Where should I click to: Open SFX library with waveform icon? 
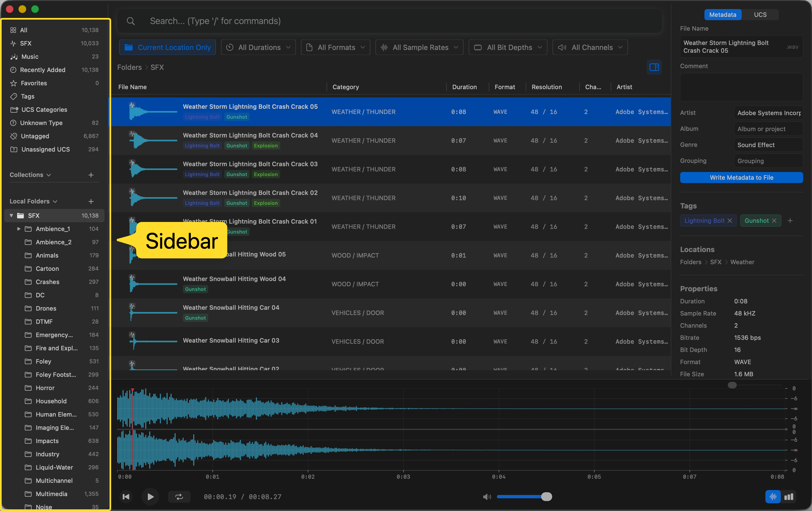(54, 43)
